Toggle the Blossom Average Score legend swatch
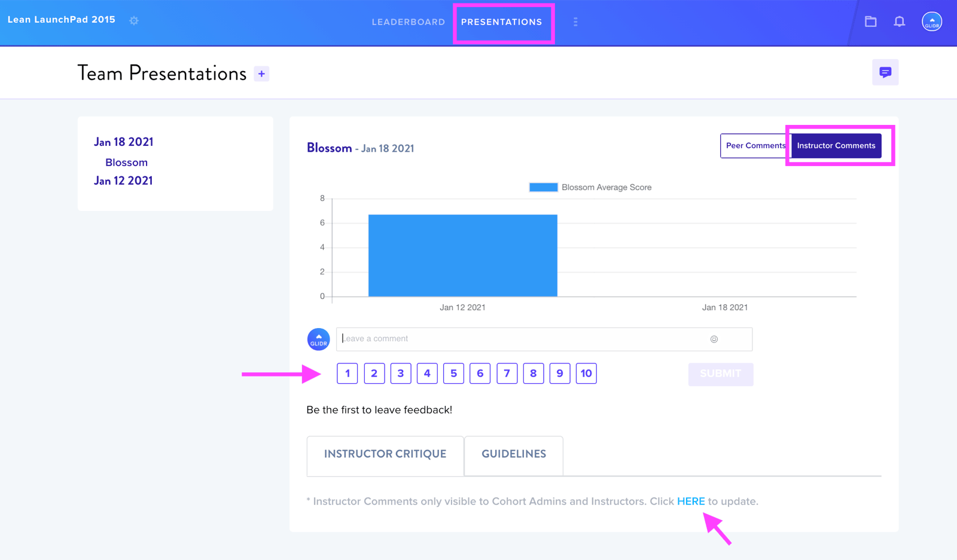 click(x=543, y=188)
